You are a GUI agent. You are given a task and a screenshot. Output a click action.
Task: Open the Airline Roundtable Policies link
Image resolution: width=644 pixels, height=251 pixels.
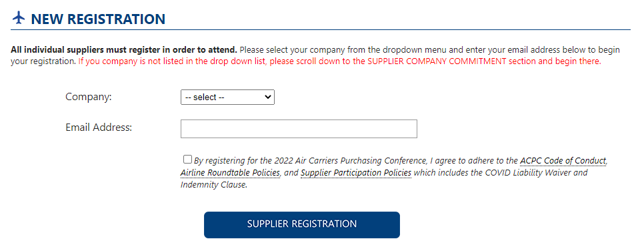pos(230,173)
